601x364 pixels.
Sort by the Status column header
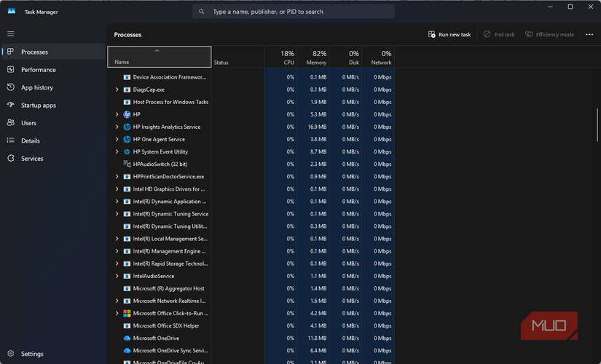237,57
